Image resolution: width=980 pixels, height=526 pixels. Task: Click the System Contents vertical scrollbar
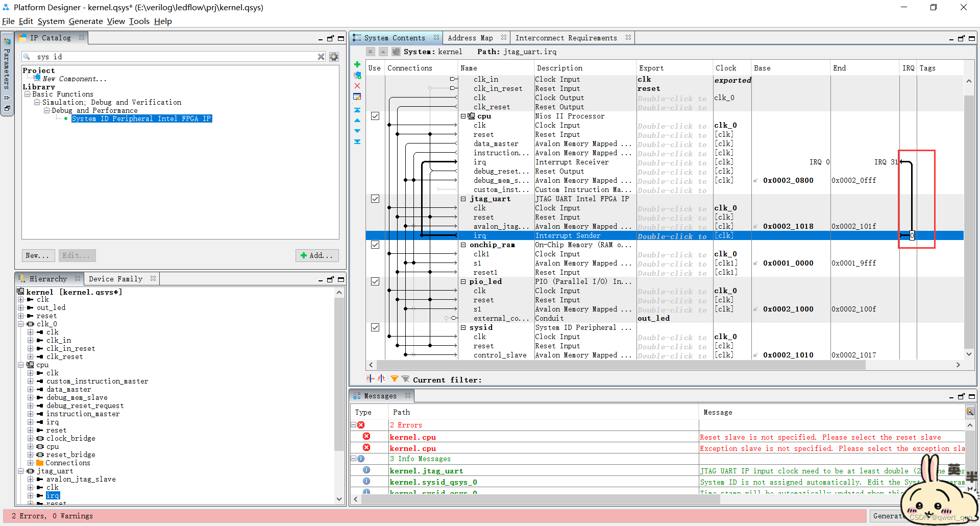969,222
